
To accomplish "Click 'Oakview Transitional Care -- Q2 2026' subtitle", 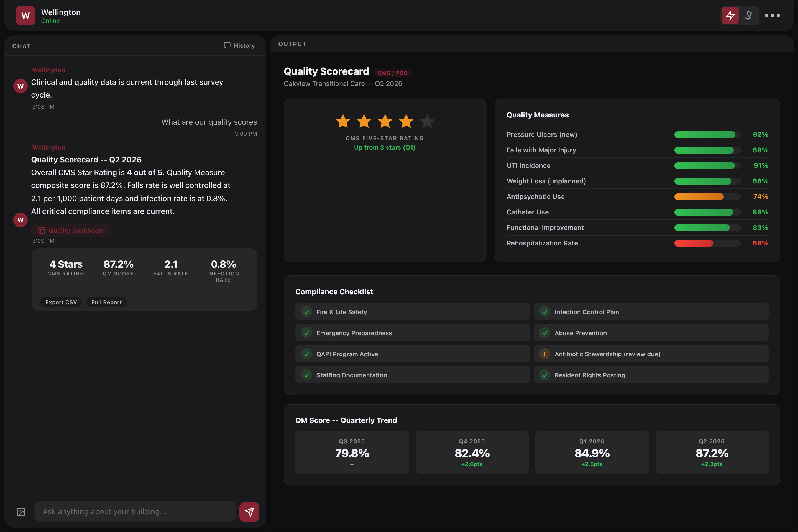I will [x=343, y=83].
